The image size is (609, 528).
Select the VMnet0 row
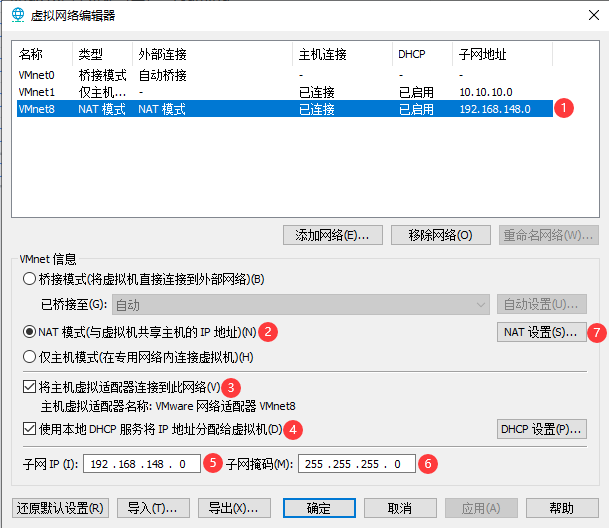285,75
